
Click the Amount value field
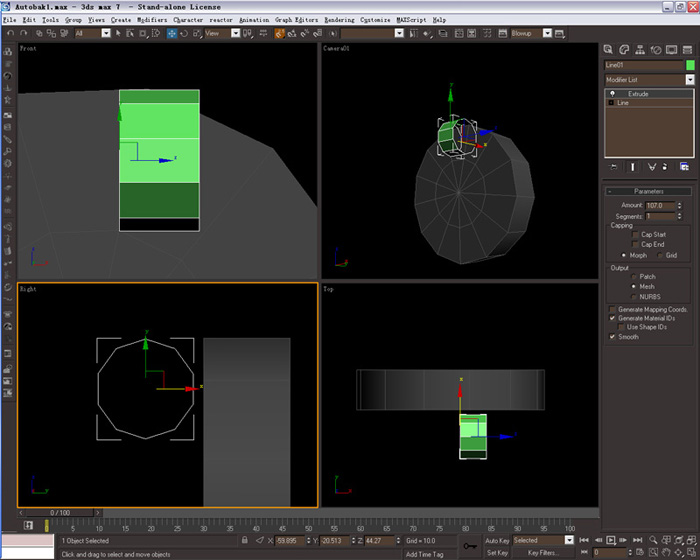pyautogui.click(x=660, y=205)
